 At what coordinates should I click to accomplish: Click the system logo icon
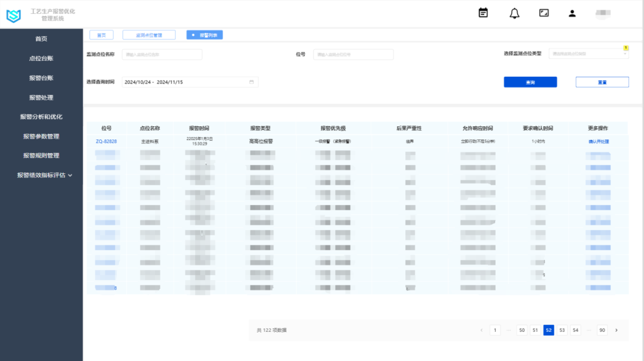click(14, 16)
